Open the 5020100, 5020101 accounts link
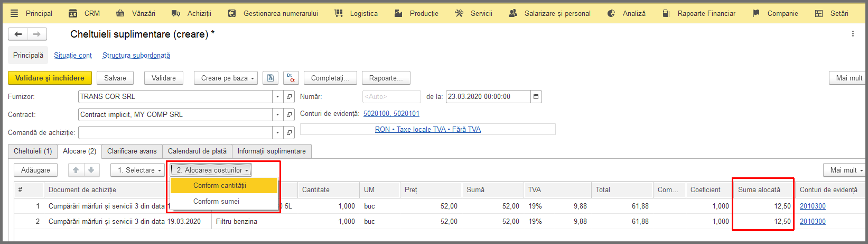 [x=391, y=114]
